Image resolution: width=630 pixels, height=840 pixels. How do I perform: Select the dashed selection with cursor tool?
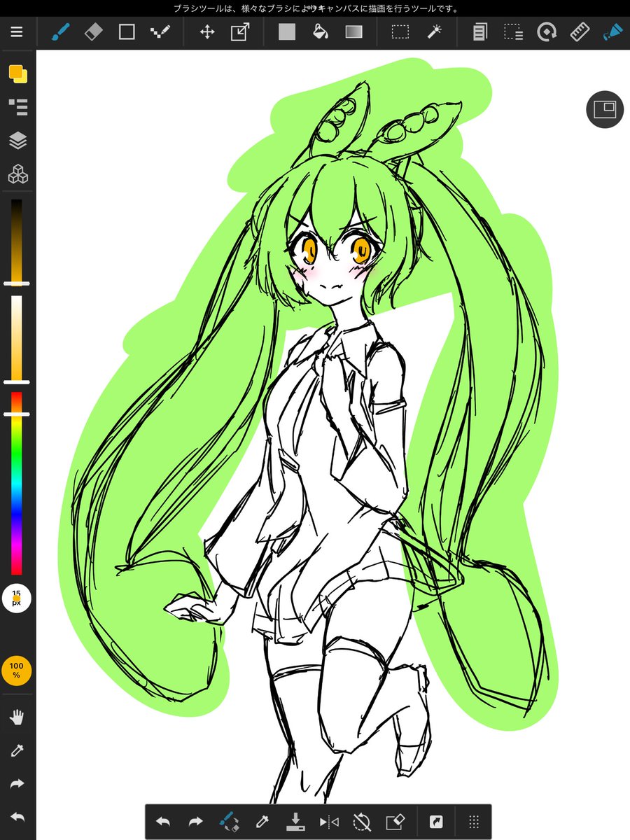(x=513, y=32)
